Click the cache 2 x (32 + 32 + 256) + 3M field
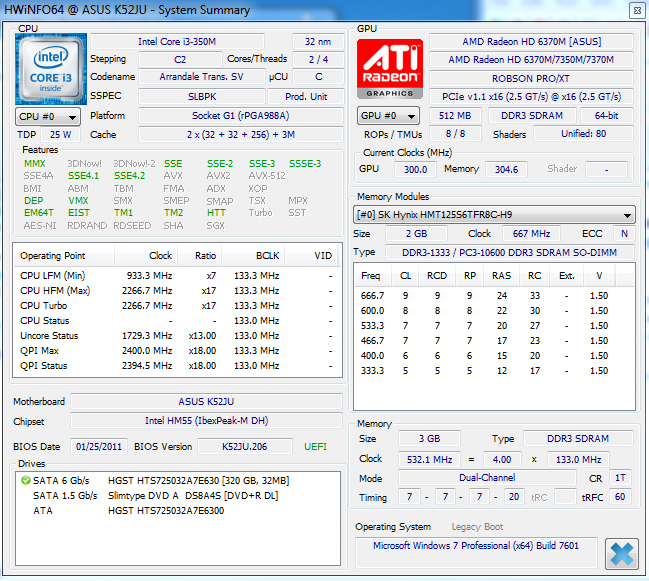Viewport: 649px width, 581px height. (240, 134)
